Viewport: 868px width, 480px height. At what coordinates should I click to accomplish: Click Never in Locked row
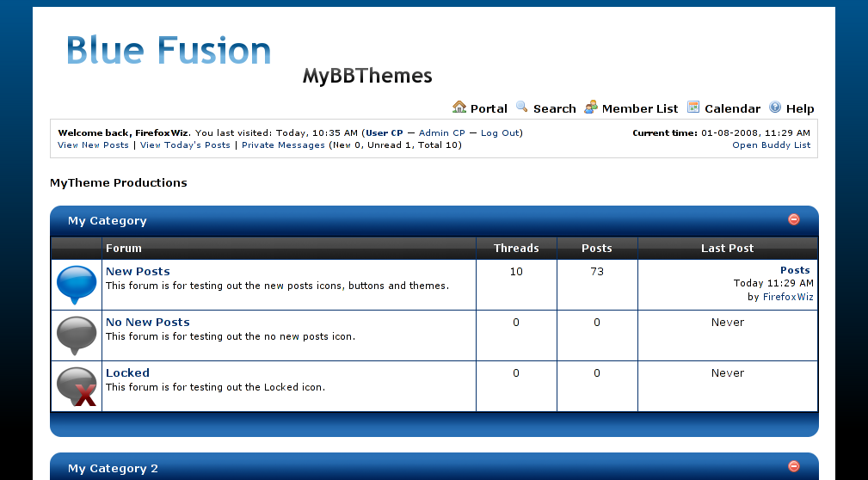[728, 373]
